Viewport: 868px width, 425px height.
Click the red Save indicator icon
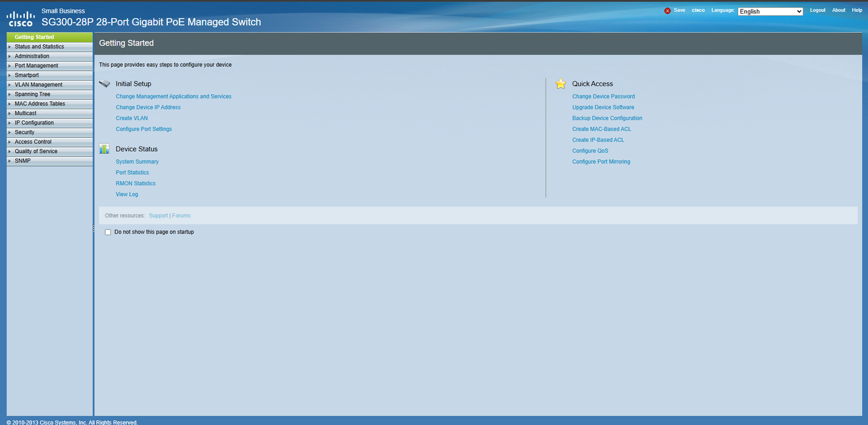[668, 11]
